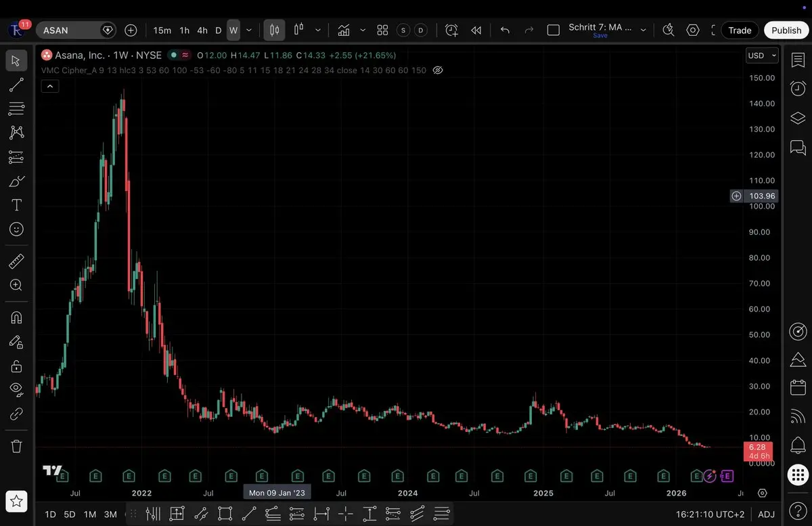Expand the chart style dropdown arrow
812x526 pixels.
click(x=318, y=30)
